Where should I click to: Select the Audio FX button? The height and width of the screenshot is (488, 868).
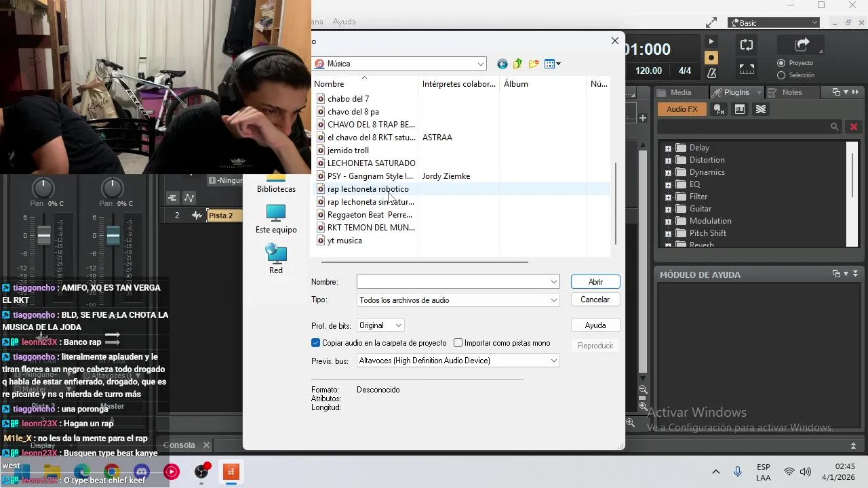coord(682,109)
